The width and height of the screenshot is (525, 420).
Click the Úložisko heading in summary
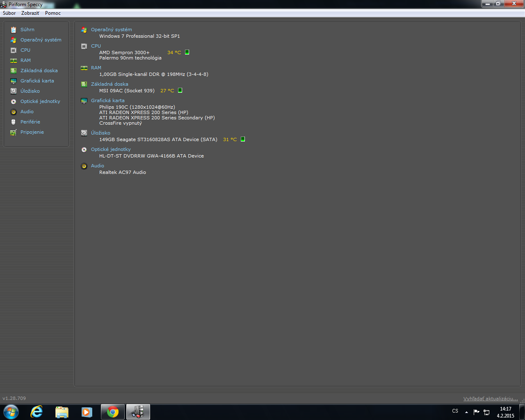100,133
